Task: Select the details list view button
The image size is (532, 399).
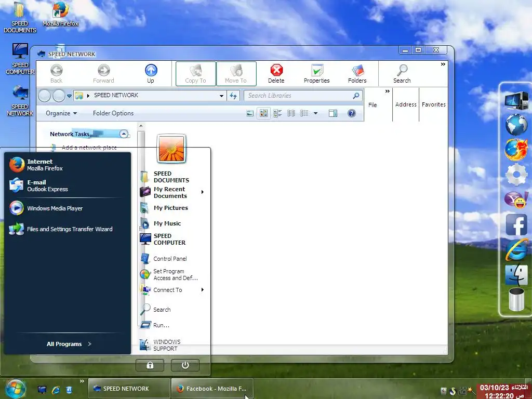Action: pos(304,113)
